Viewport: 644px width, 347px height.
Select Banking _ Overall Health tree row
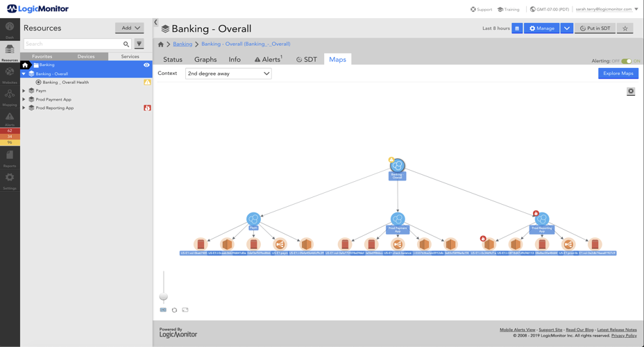pos(86,82)
